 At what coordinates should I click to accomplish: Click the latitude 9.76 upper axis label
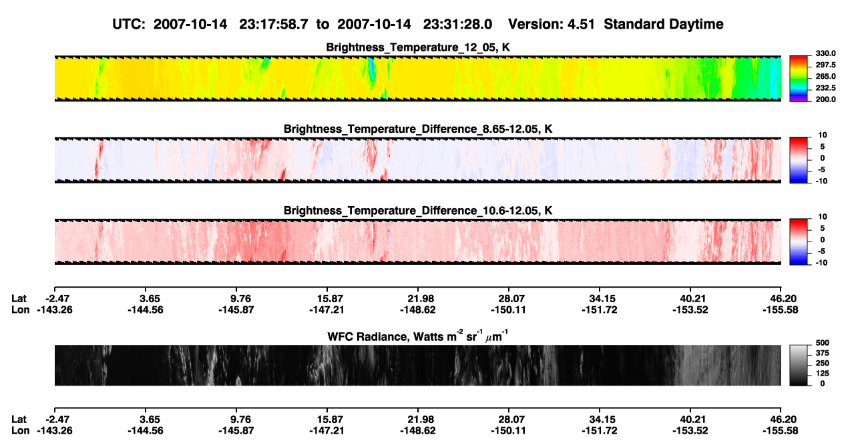240,298
